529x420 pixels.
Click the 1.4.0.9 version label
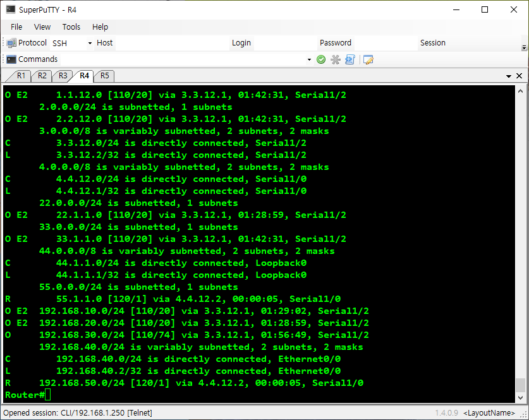(446, 413)
